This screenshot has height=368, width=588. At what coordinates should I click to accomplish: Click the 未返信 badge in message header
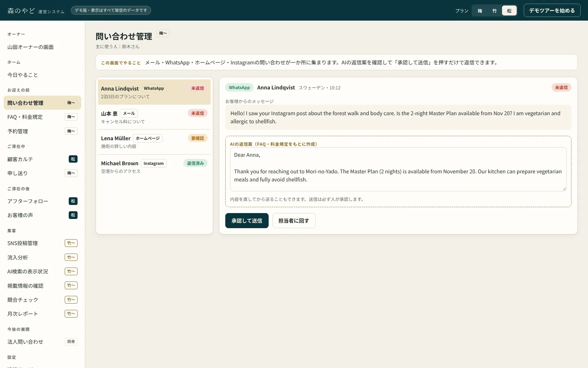point(561,88)
